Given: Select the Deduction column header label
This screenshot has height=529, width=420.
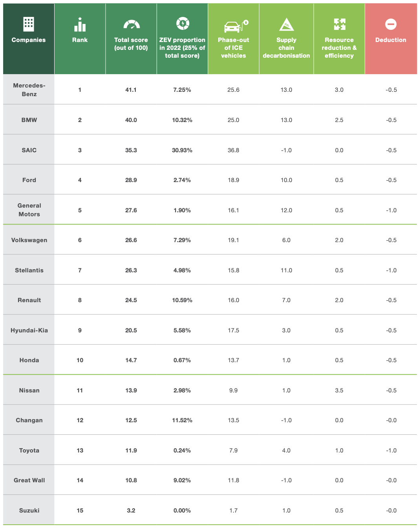Looking at the screenshot, I should coord(391,40).
